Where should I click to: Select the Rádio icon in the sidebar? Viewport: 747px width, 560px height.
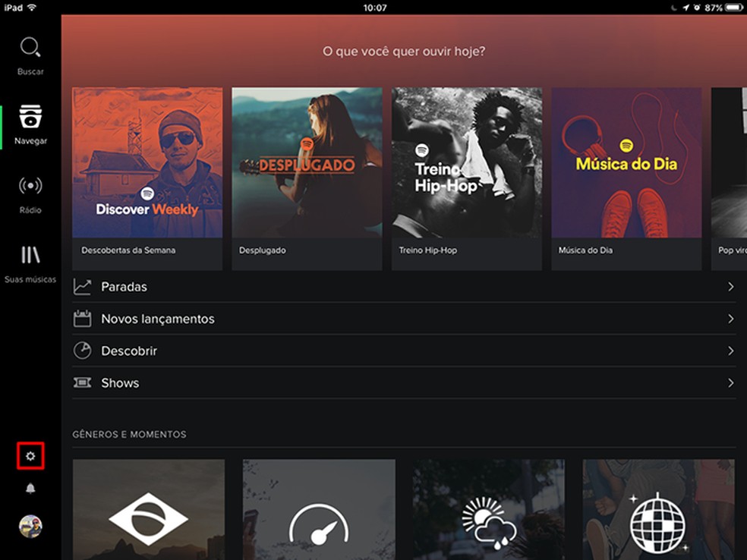click(30, 187)
